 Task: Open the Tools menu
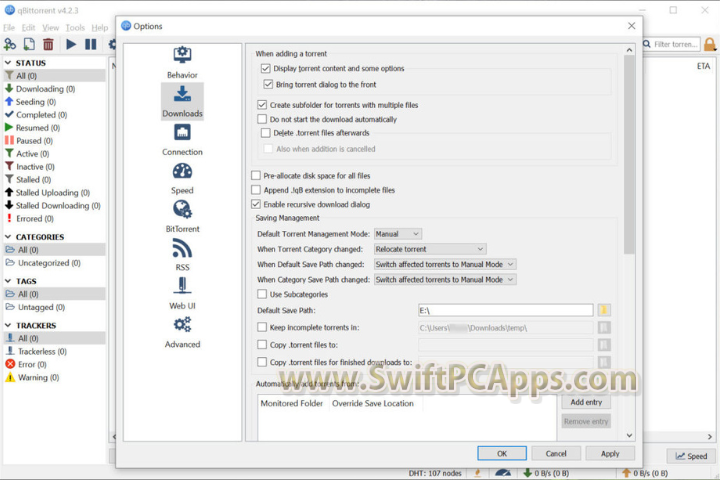coord(75,28)
